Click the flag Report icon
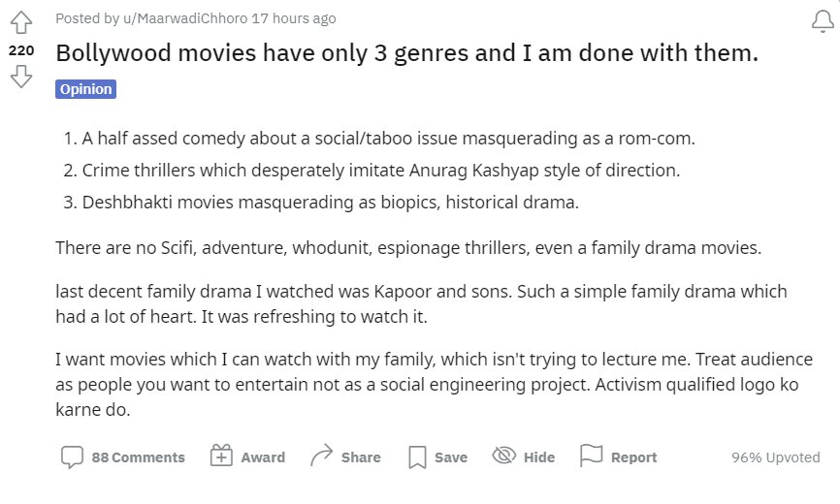This screenshot has height=504, width=840. coord(592,456)
